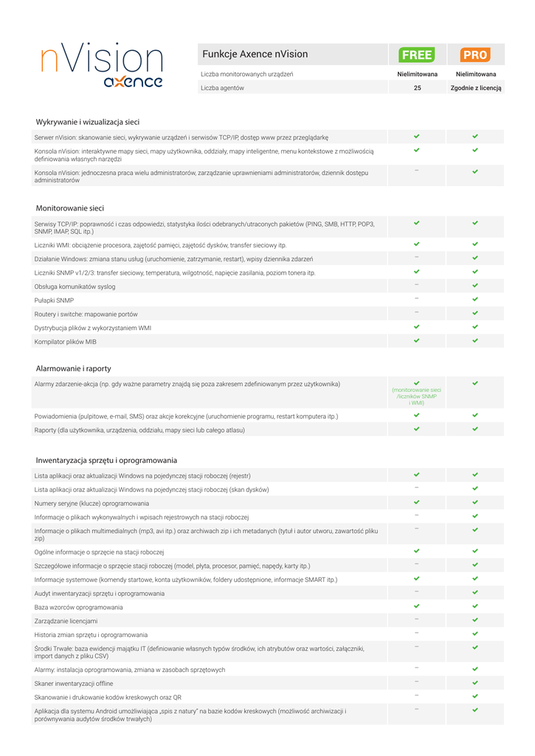Screen dimensions: 535x756
Task: Expand the Monitorowanie sieci section heading
Action: [70, 208]
